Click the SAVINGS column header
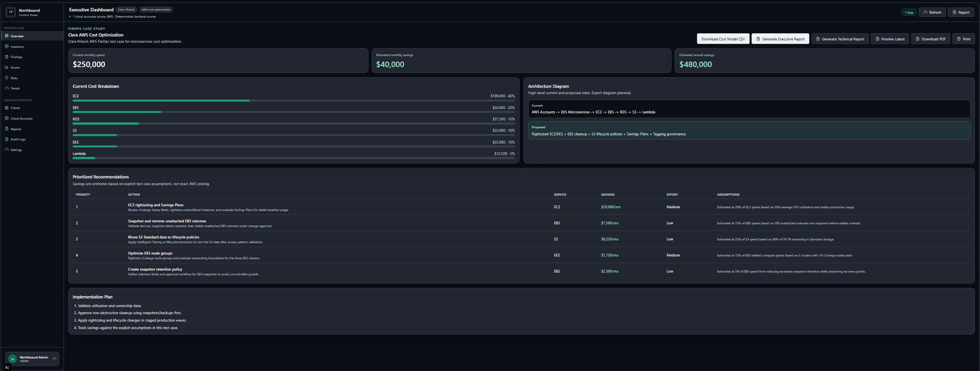Image resolution: width=980 pixels, height=371 pixels. point(608,195)
